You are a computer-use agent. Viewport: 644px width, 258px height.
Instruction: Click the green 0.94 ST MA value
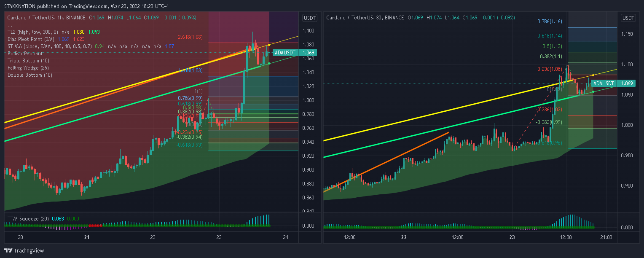pos(99,46)
